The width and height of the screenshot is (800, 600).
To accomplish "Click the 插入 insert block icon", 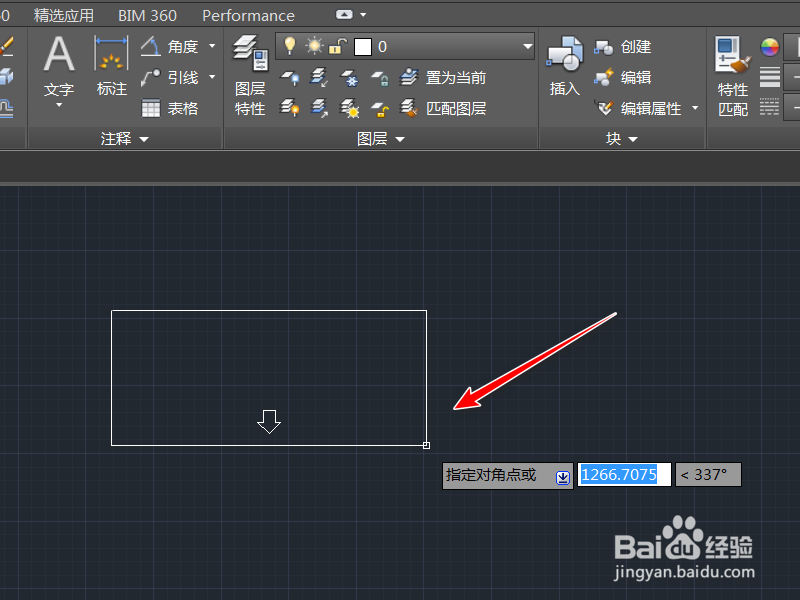I will coord(564,54).
